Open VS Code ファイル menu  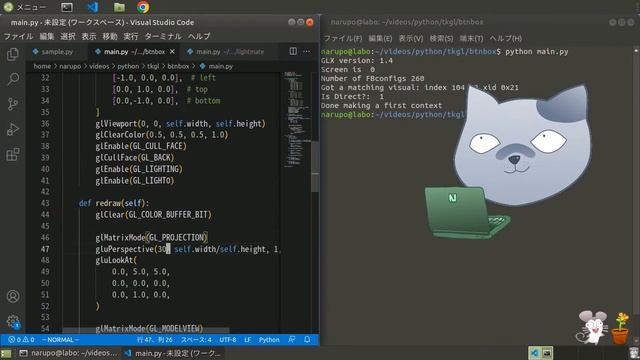pos(18,36)
